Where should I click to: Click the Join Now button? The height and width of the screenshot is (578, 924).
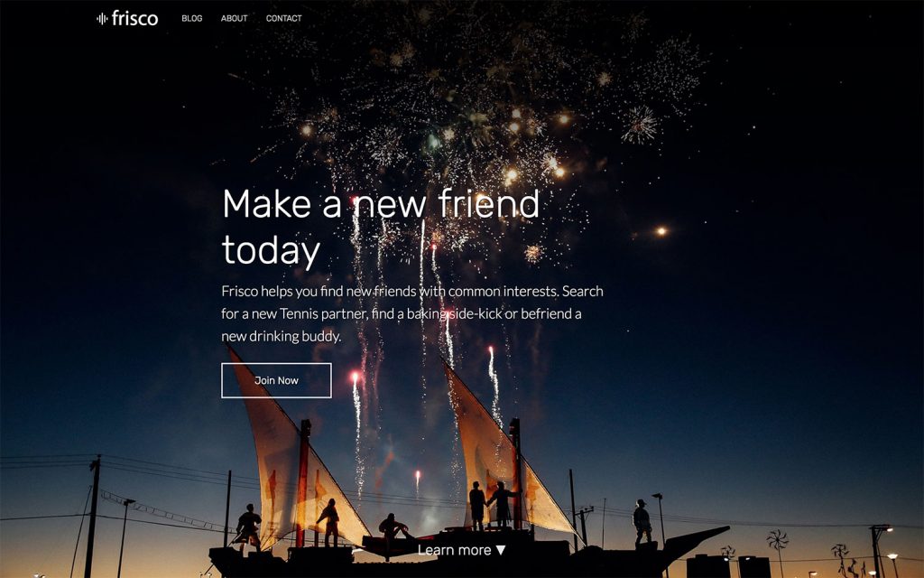point(276,380)
